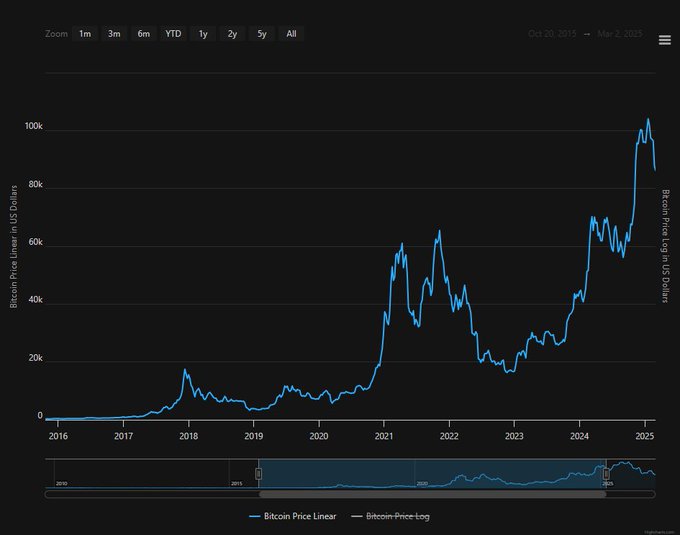Click the 2023 x-axis year label

click(x=514, y=436)
